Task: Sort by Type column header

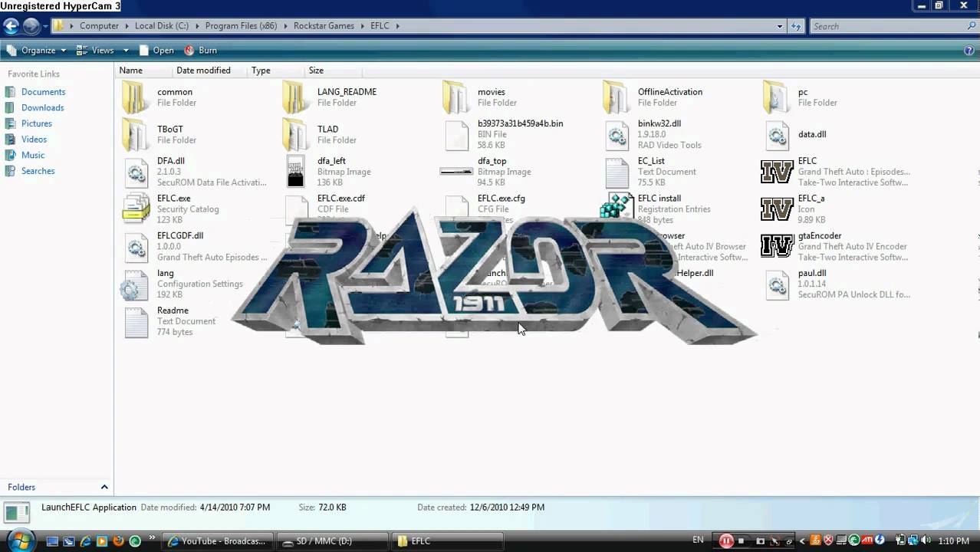Action: [x=261, y=71]
